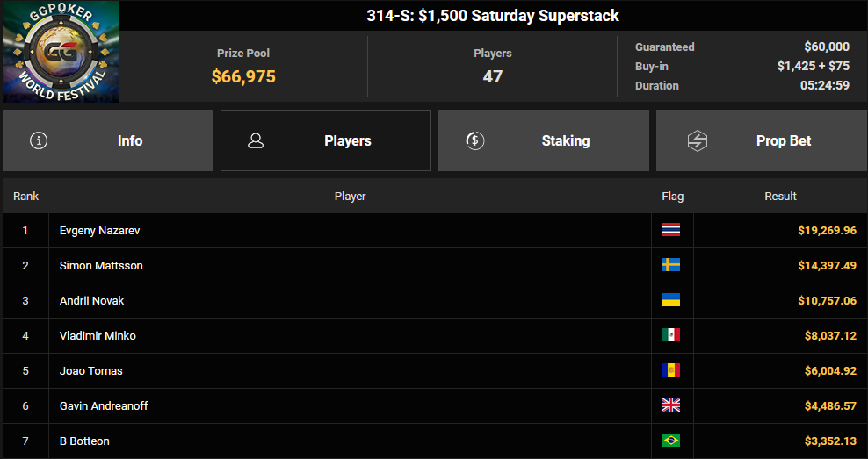Screen dimensions: 868x459
Task: Select player Evgeny Nazarev
Action: [x=99, y=231]
